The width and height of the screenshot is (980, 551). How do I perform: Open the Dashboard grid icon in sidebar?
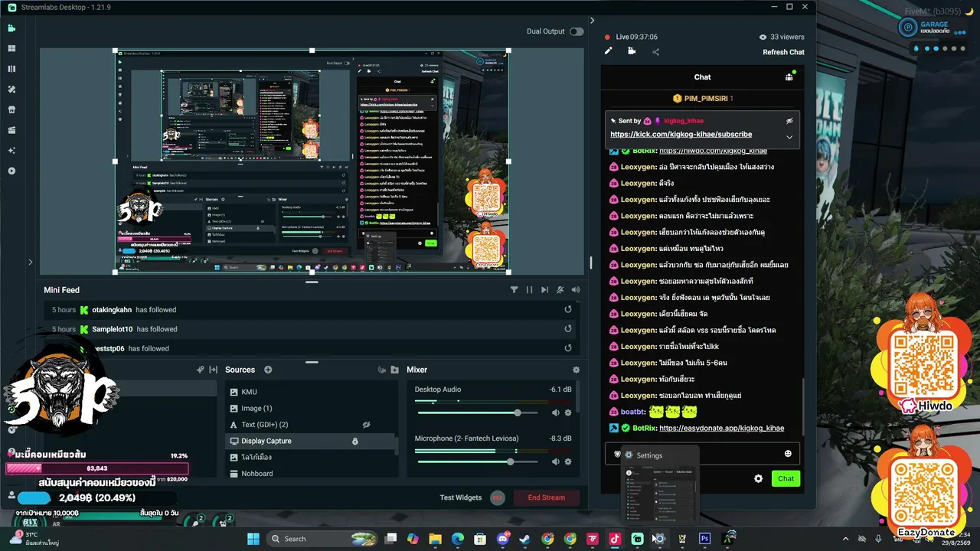click(x=11, y=48)
